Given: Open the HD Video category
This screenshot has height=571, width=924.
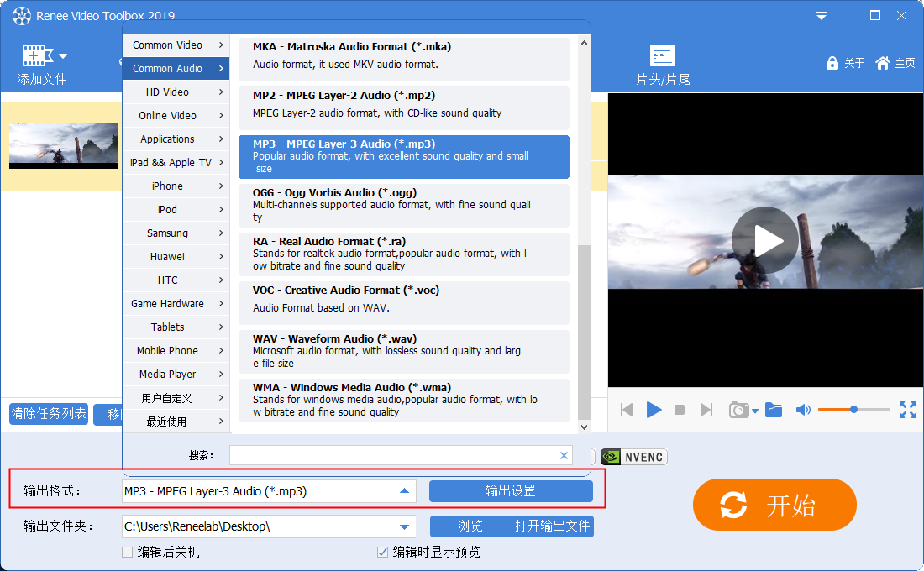Looking at the screenshot, I should click(x=176, y=92).
